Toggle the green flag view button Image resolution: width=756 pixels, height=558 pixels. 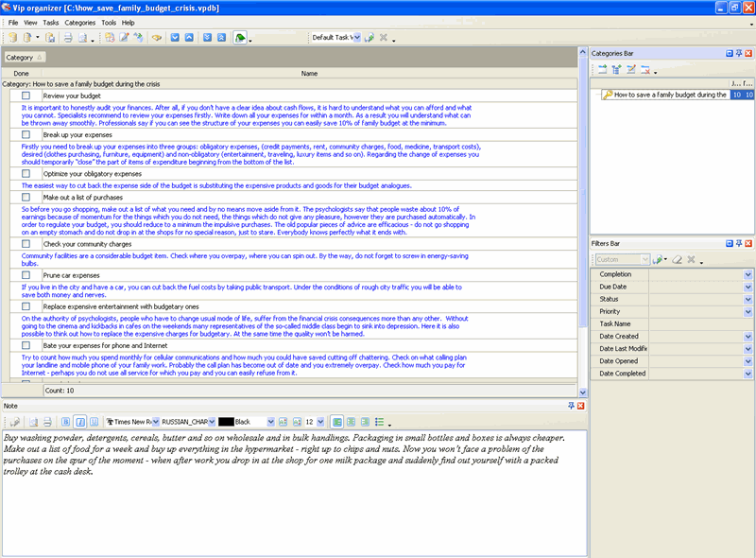point(240,38)
